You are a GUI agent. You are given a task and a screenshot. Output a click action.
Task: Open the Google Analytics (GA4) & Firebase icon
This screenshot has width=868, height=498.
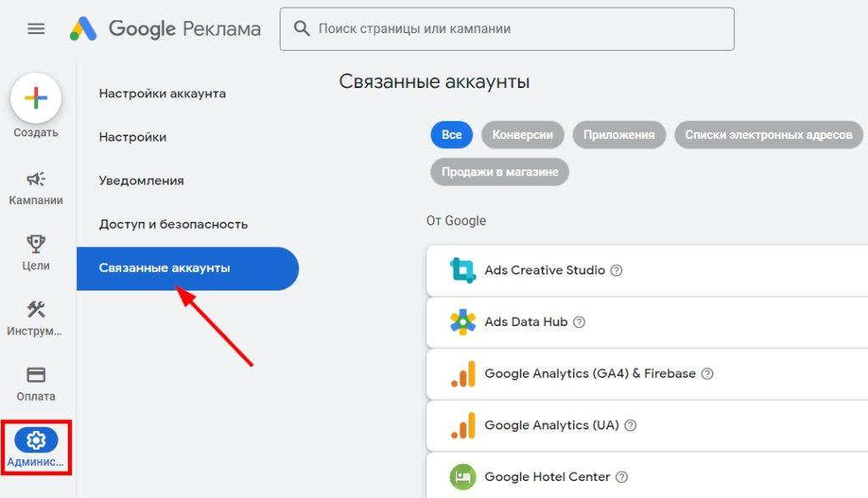[462, 373]
